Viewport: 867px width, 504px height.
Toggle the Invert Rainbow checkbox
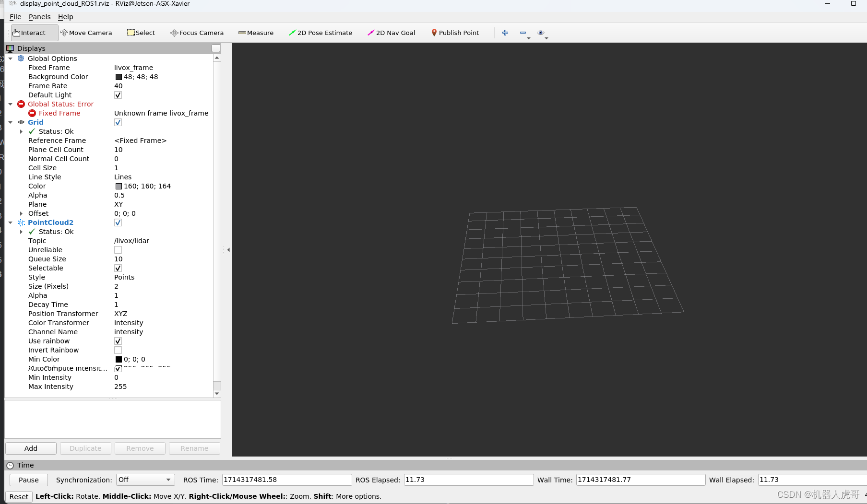point(118,350)
